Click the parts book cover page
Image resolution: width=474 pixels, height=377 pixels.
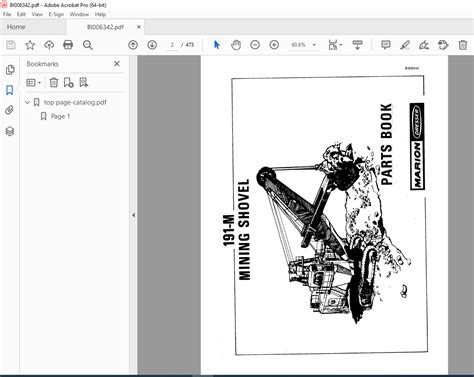324,215
